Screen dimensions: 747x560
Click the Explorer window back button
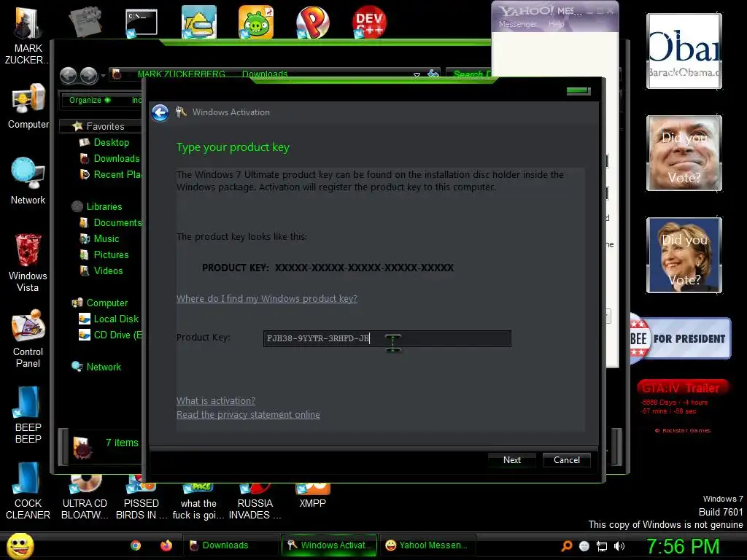(x=68, y=75)
